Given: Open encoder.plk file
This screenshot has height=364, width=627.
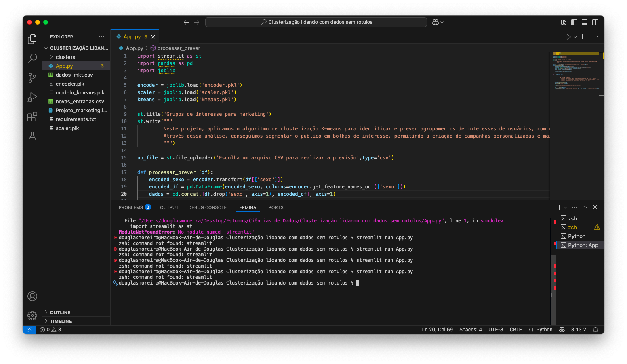Looking at the screenshot, I should [76, 84].
